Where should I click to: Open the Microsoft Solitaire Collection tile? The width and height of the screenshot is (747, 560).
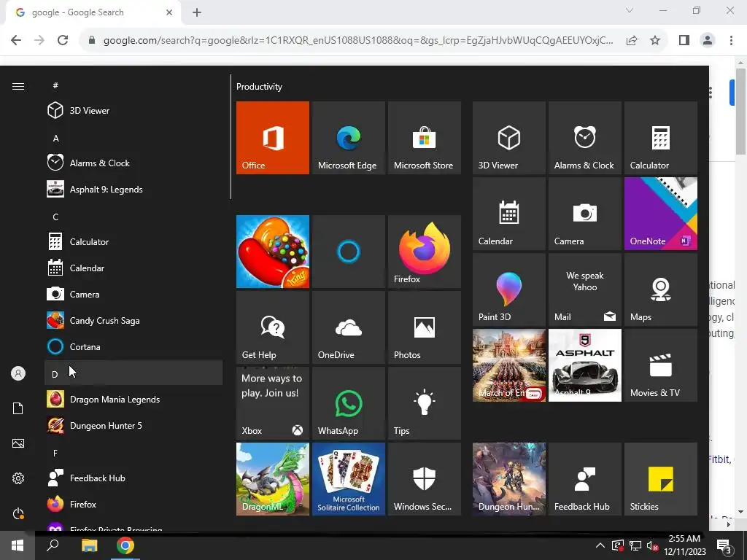(348, 478)
